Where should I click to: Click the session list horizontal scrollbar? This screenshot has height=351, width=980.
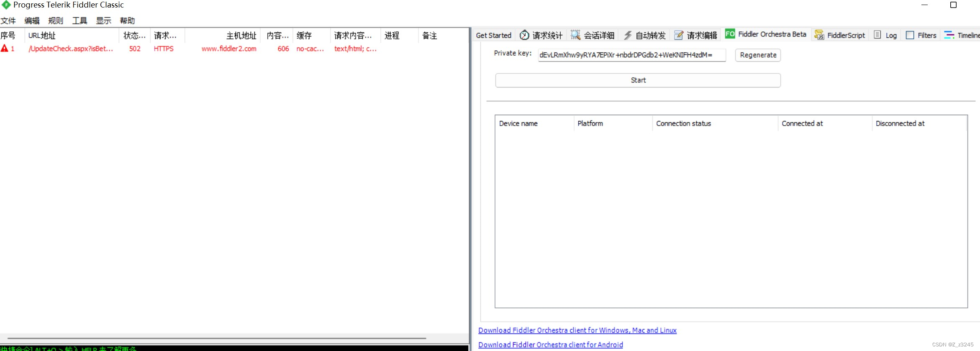[x=217, y=338]
